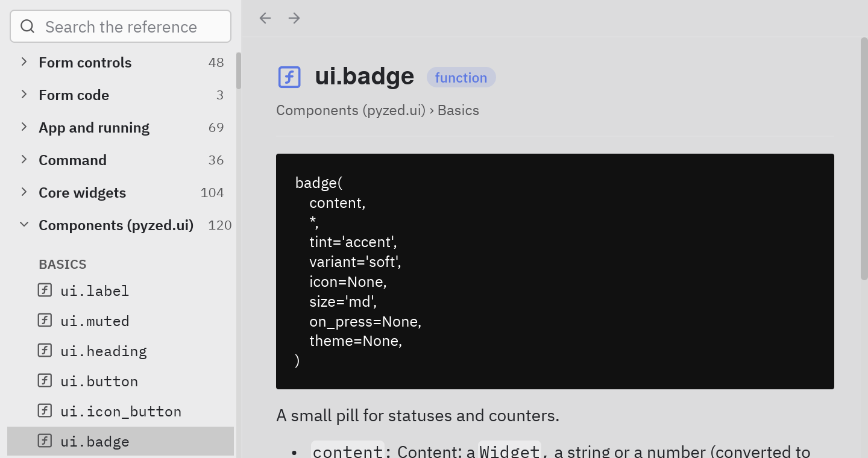
Task: Click the sidebar scrollbar thumb
Action: click(x=239, y=71)
